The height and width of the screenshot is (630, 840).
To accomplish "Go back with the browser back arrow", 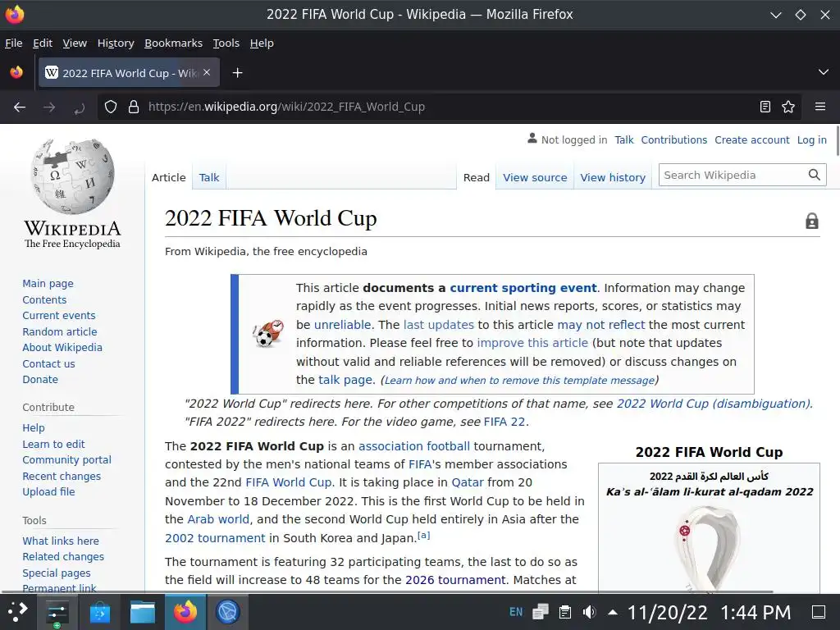I will (x=20, y=107).
